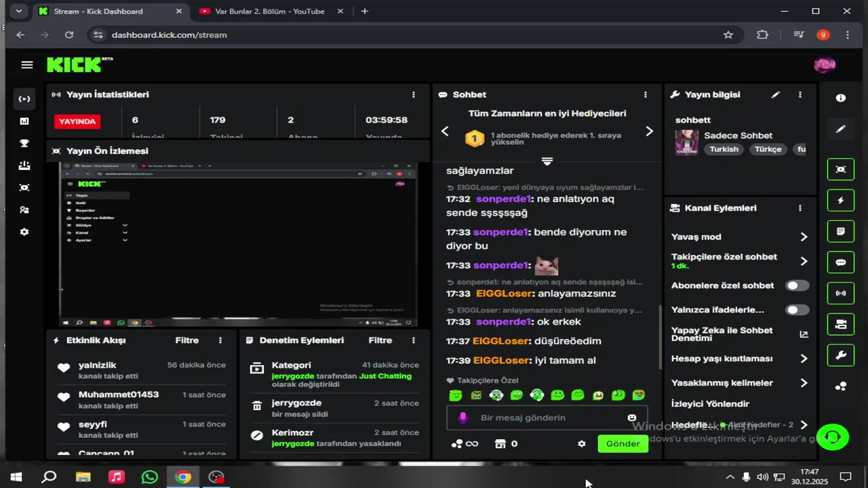Click Filtre in the Denetim Eylemleri panel
The width and height of the screenshot is (868, 488).
point(380,340)
